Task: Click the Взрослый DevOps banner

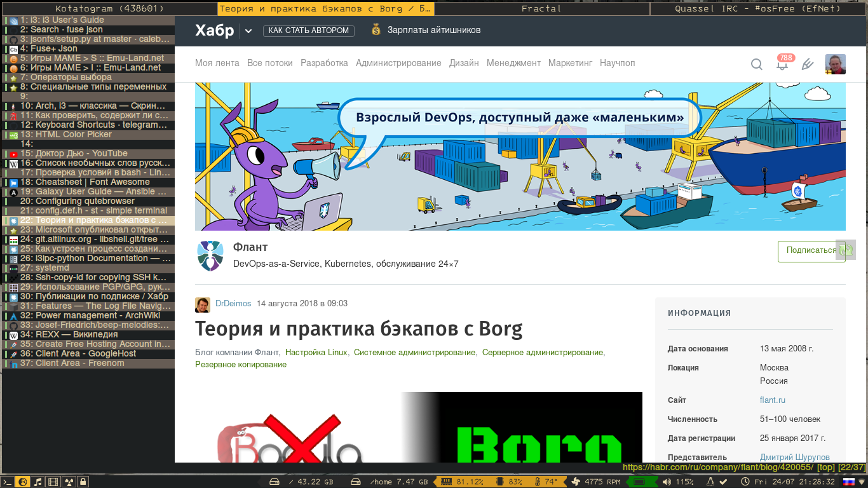Action: [520, 156]
